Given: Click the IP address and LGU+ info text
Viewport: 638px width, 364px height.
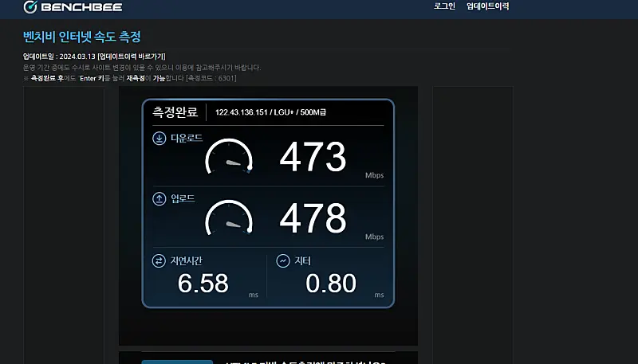Looking at the screenshot, I should 271,112.
